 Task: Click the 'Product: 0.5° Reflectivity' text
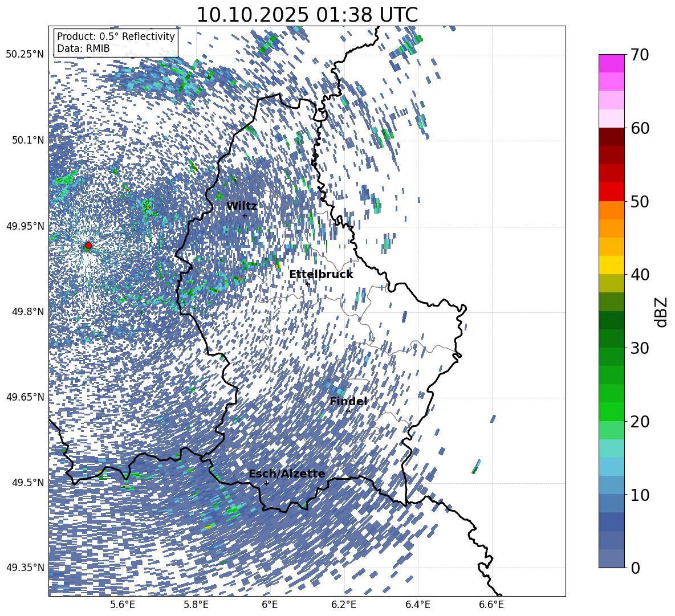116,36
